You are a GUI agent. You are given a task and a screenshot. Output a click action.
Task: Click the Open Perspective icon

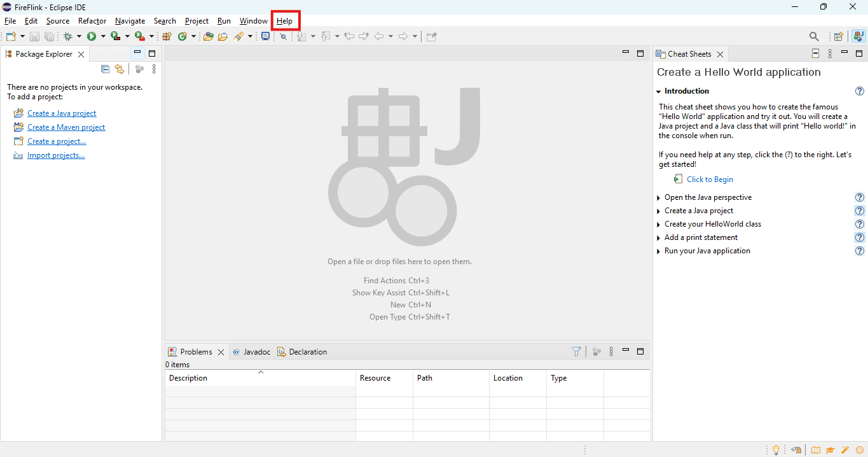coord(839,37)
